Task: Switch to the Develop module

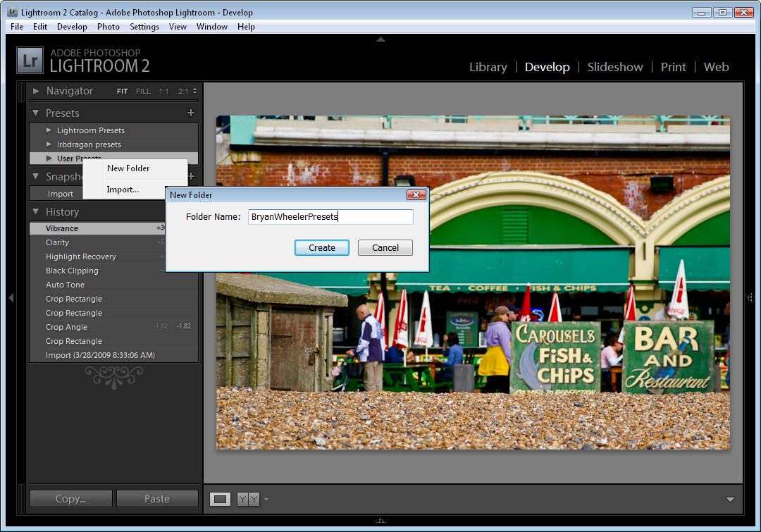Action: point(547,67)
